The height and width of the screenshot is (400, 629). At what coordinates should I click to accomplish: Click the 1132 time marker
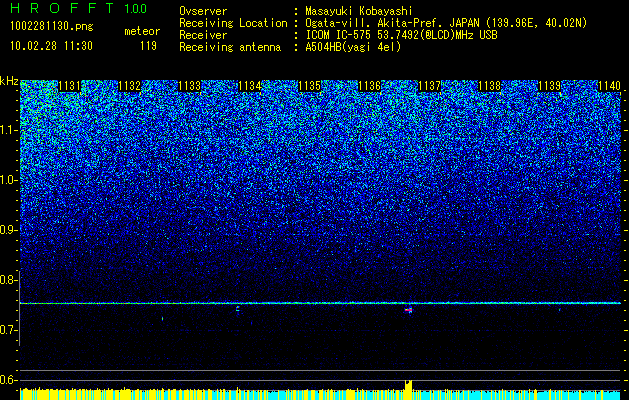130,86
